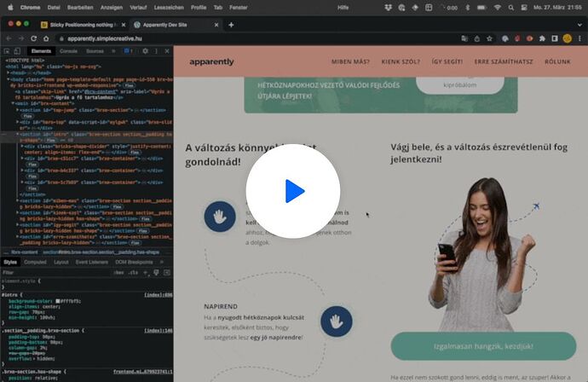Screen dimensions: 588x382
Task: Open the Computed styles tab
Action: (x=35, y=262)
